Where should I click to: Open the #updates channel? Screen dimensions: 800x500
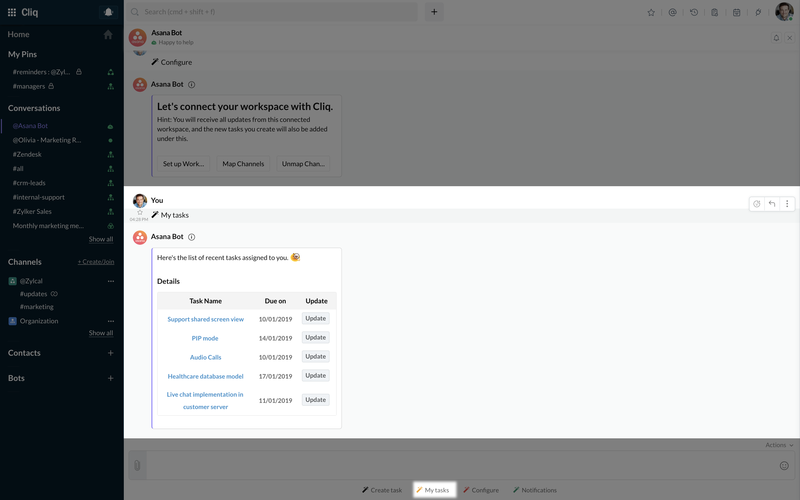(34, 294)
